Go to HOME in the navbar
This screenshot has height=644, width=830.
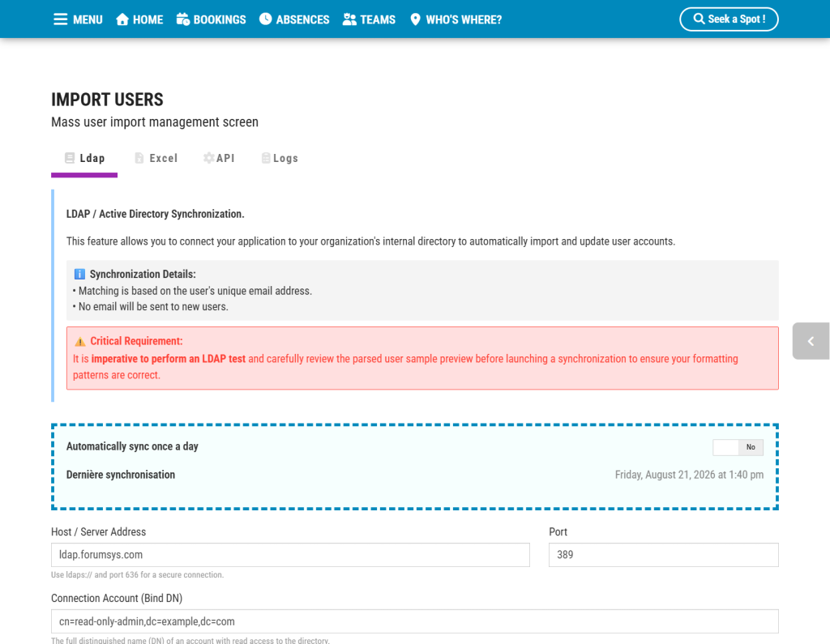[x=148, y=19]
